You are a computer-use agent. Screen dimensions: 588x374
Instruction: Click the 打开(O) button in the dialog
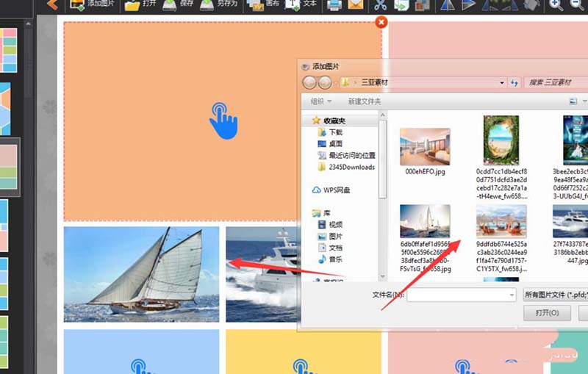[x=547, y=312]
